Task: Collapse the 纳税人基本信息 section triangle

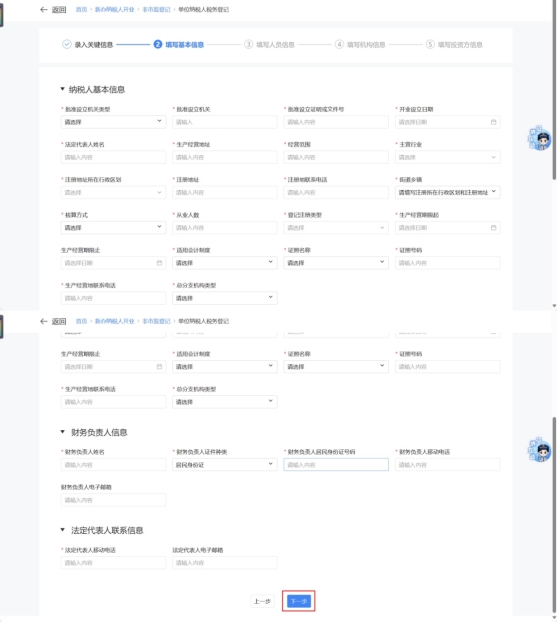Action: [x=62, y=89]
